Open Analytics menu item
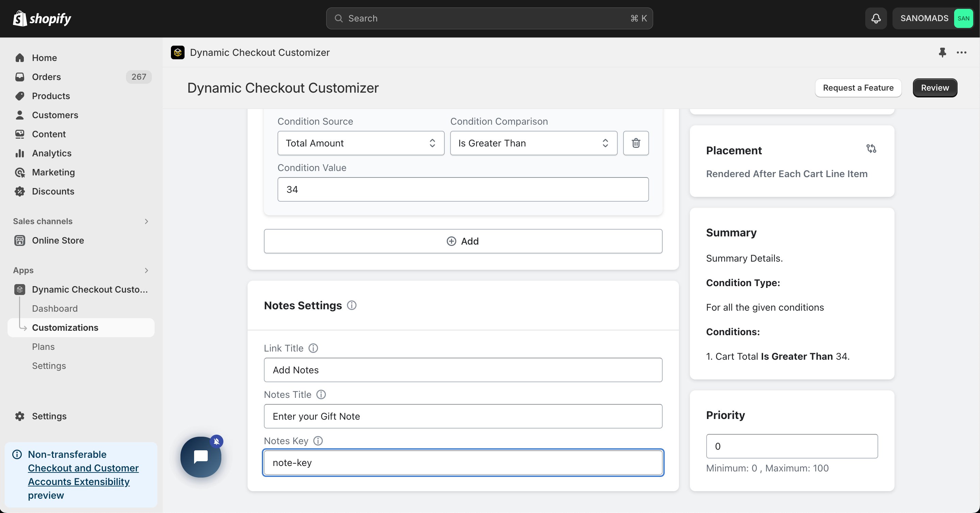This screenshot has width=980, height=513. 81,153
